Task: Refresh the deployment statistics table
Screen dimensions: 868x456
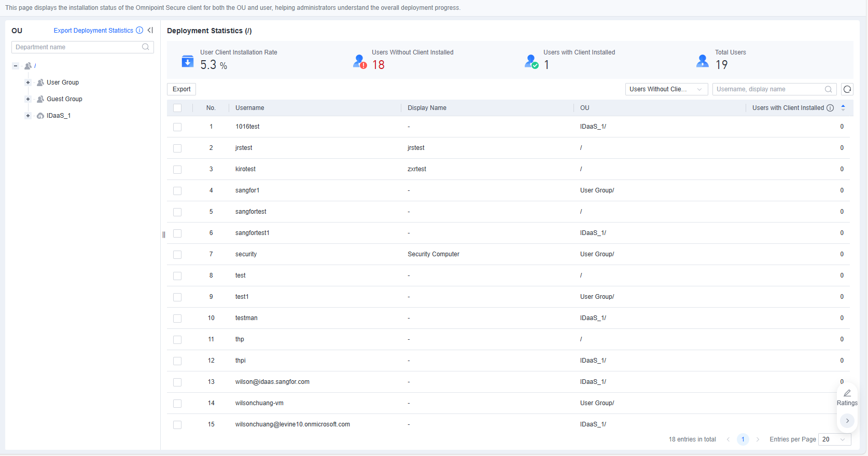Action: pos(847,89)
